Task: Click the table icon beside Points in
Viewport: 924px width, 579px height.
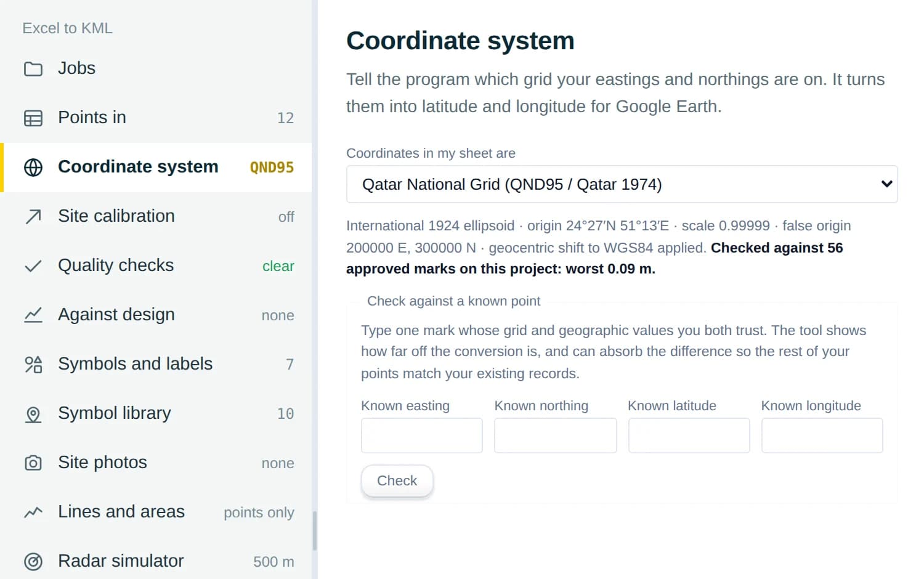Action: (x=33, y=118)
